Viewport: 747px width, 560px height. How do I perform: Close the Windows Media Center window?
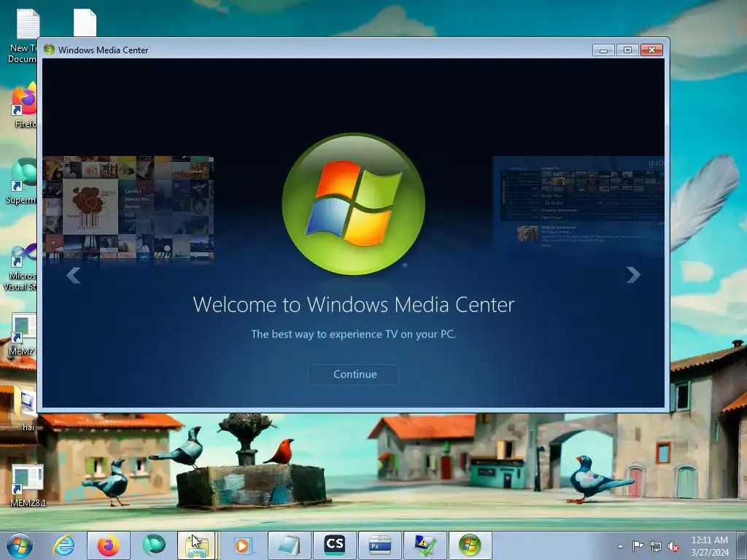click(651, 50)
